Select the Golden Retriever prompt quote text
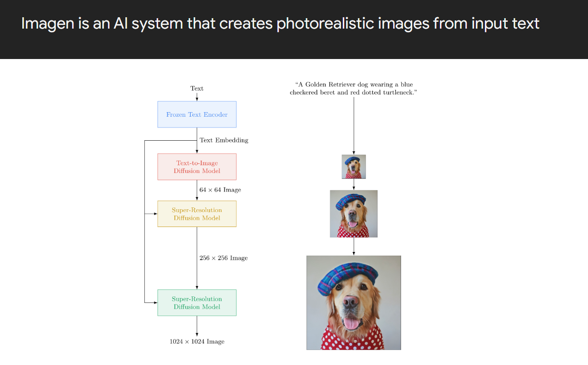This screenshot has width=588, height=365. coord(354,89)
